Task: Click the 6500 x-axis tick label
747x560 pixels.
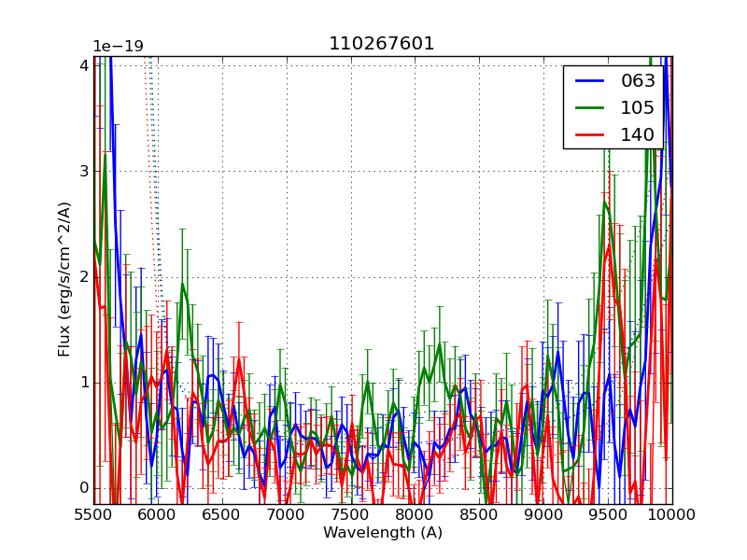Action: coord(222,514)
